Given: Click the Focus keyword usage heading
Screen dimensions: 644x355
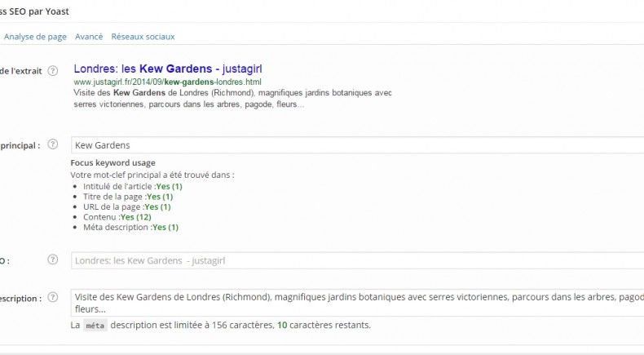Looking at the screenshot, I should click(113, 163).
